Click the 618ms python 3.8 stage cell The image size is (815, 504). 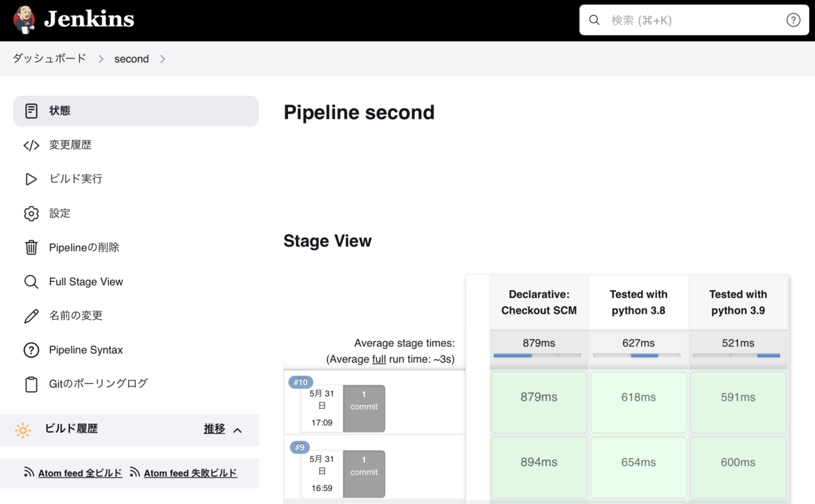tap(638, 402)
